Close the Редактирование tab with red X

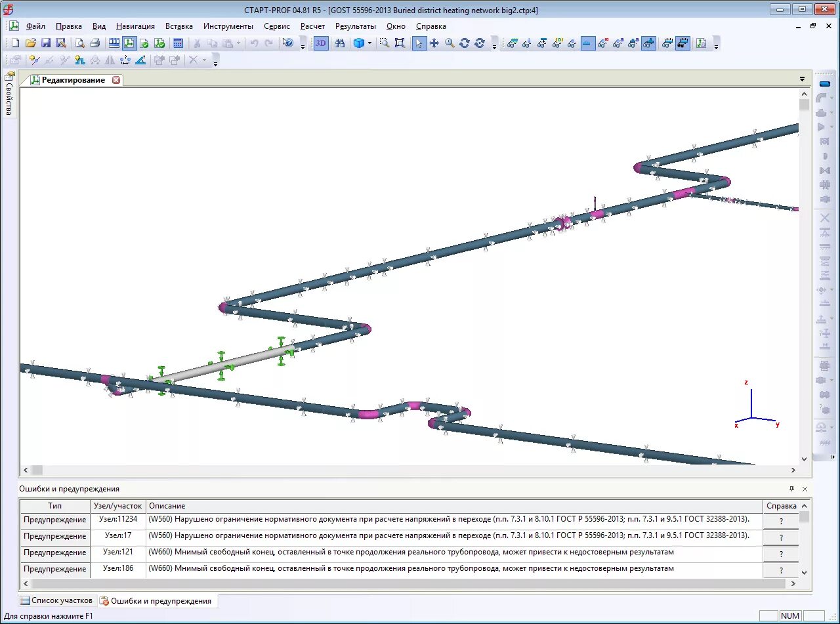(116, 80)
